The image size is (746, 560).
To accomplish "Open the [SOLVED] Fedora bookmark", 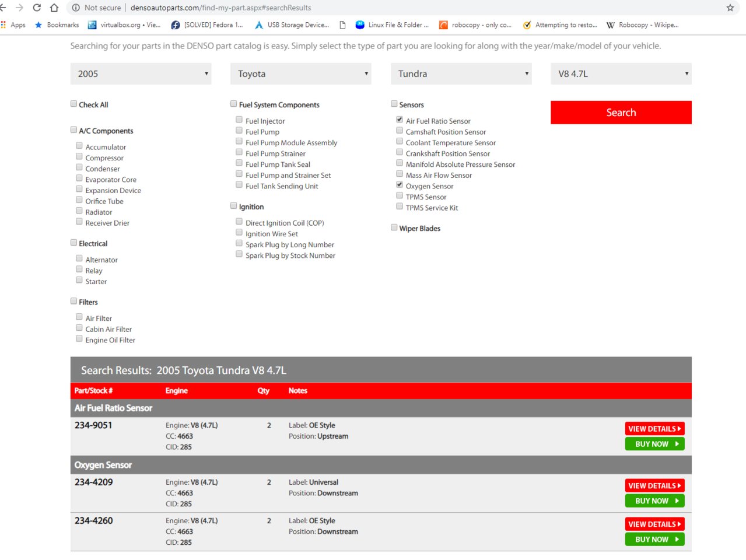I will coord(207,25).
